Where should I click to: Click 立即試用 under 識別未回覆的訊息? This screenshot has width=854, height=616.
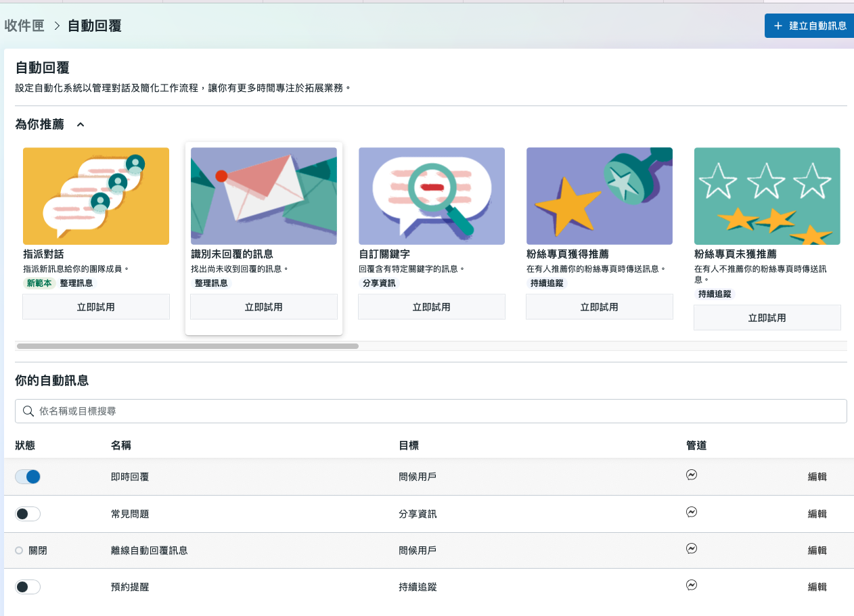(x=264, y=307)
